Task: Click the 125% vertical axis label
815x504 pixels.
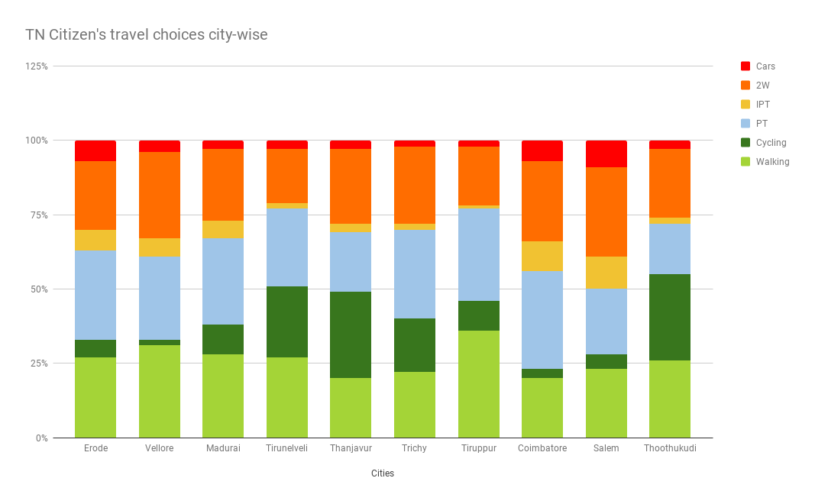Action: coord(37,66)
